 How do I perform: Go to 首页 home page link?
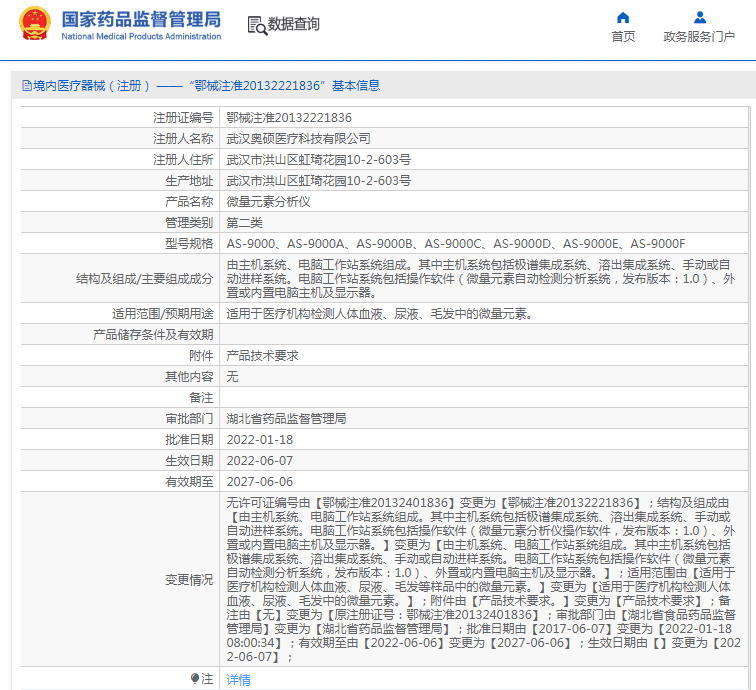(x=623, y=37)
